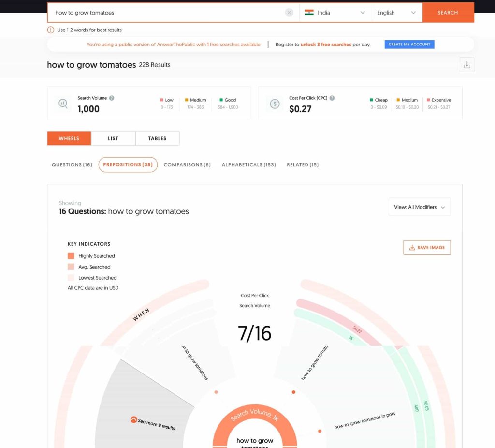Click the Create My Account button
The height and width of the screenshot is (448, 495).
[x=409, y=44]
